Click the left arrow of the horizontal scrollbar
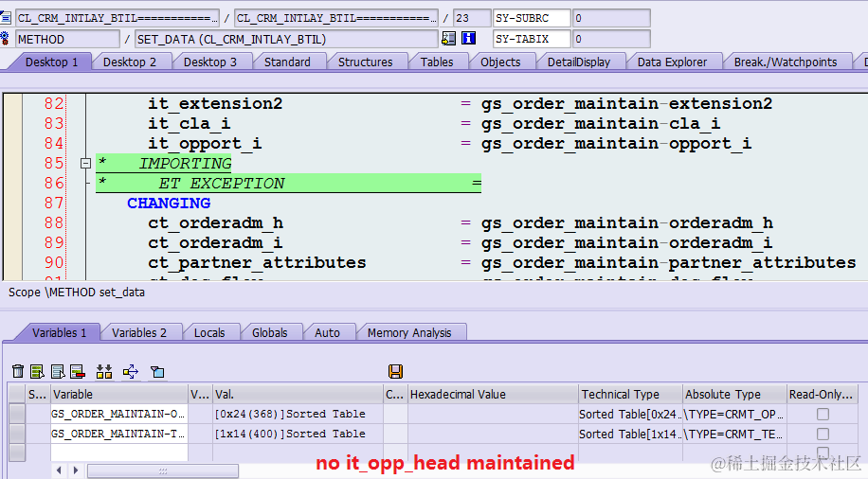 pos(59,470)
